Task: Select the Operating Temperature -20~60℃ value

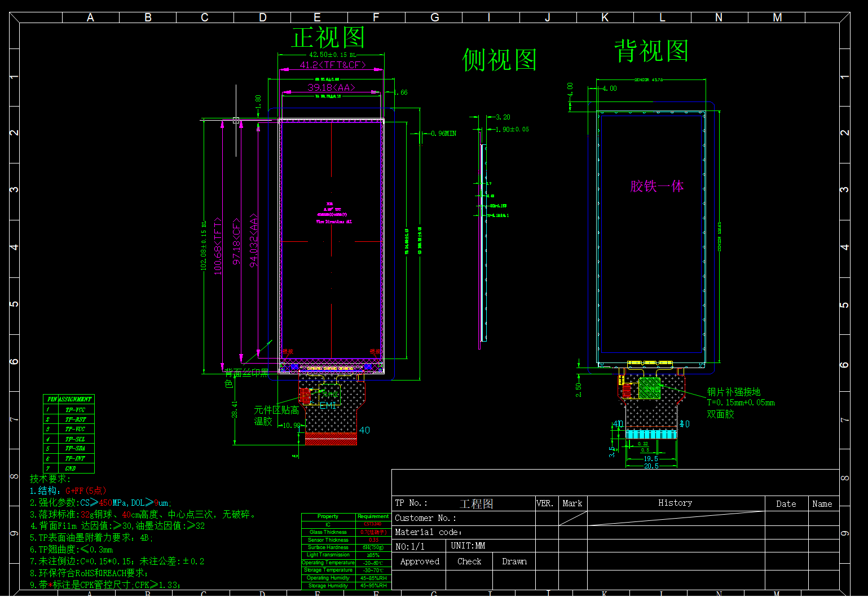Action: 373,563
